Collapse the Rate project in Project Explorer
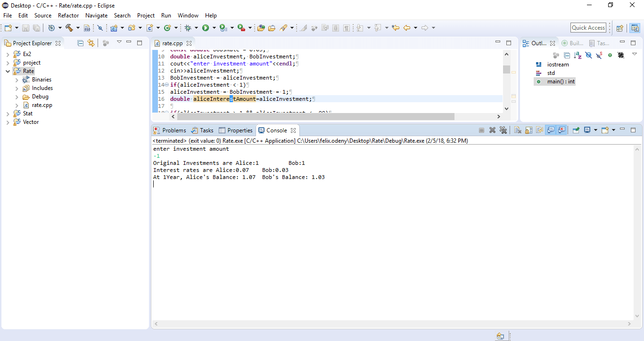The width and height of the screenshot is (644, 341). pyautogui.click(x=8, y=71)
